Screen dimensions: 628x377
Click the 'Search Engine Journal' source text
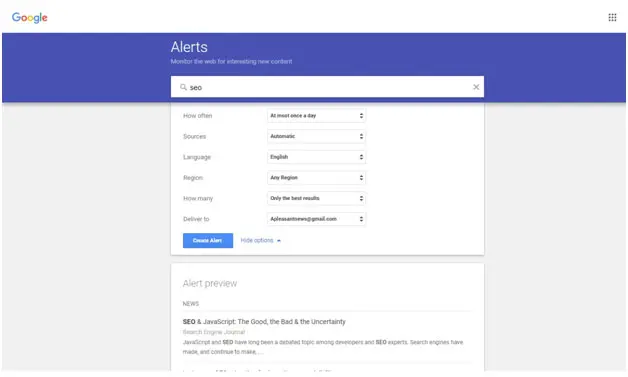point(214,332)
